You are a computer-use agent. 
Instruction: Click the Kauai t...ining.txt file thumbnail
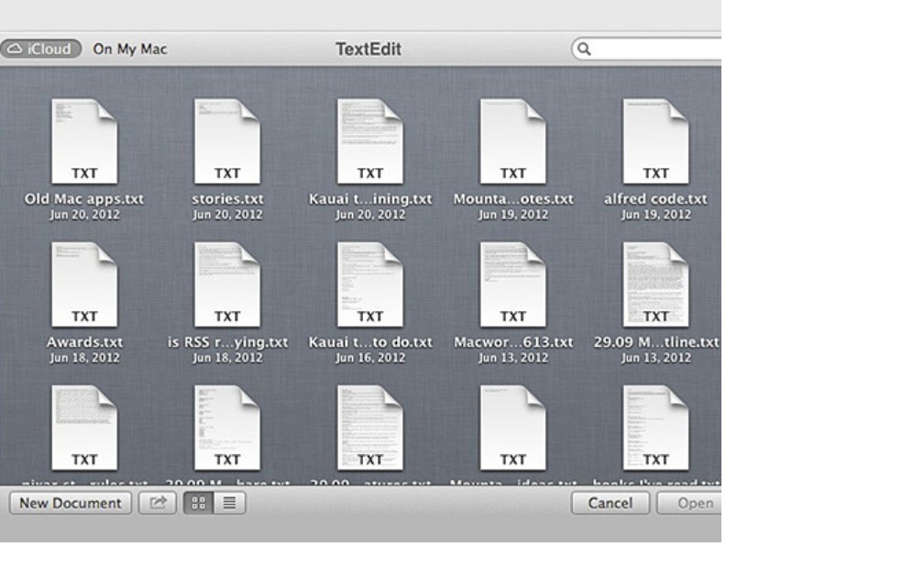click(x=369, y=142)
